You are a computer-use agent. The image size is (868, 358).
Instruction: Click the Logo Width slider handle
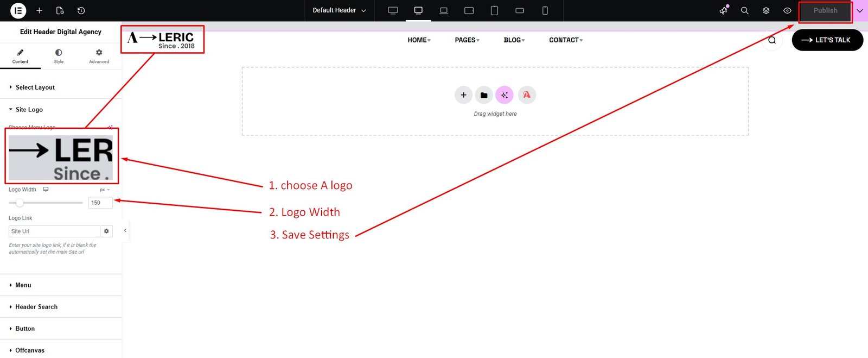(20, 203)
